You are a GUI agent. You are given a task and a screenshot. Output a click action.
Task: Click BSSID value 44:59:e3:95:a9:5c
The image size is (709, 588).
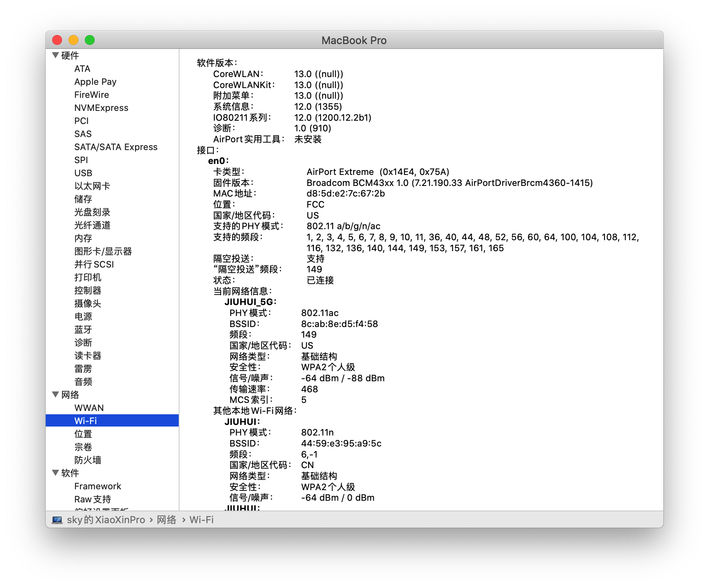341,443
